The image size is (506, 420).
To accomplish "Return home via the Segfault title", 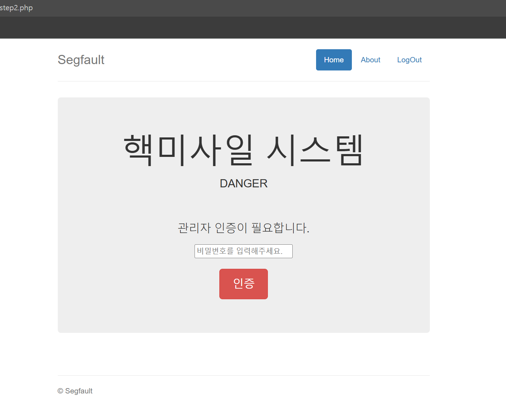I will (81, 60).
